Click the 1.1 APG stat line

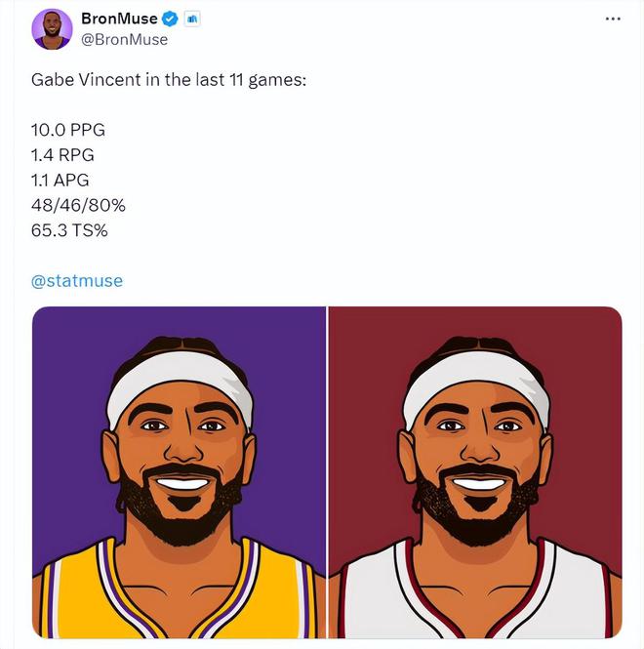coord(60,180)
